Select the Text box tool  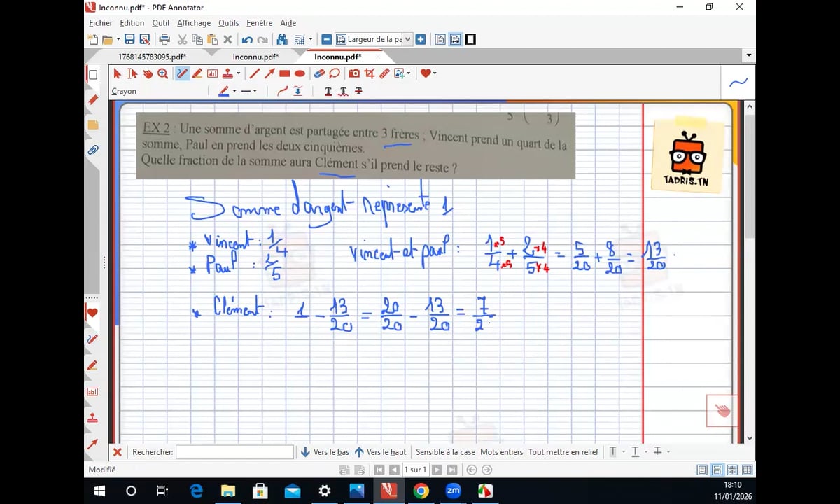(212, 73)
